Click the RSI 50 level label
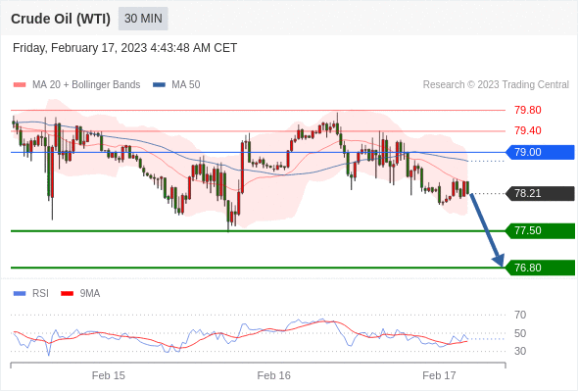The image size is (578, 392). (520, 333)
